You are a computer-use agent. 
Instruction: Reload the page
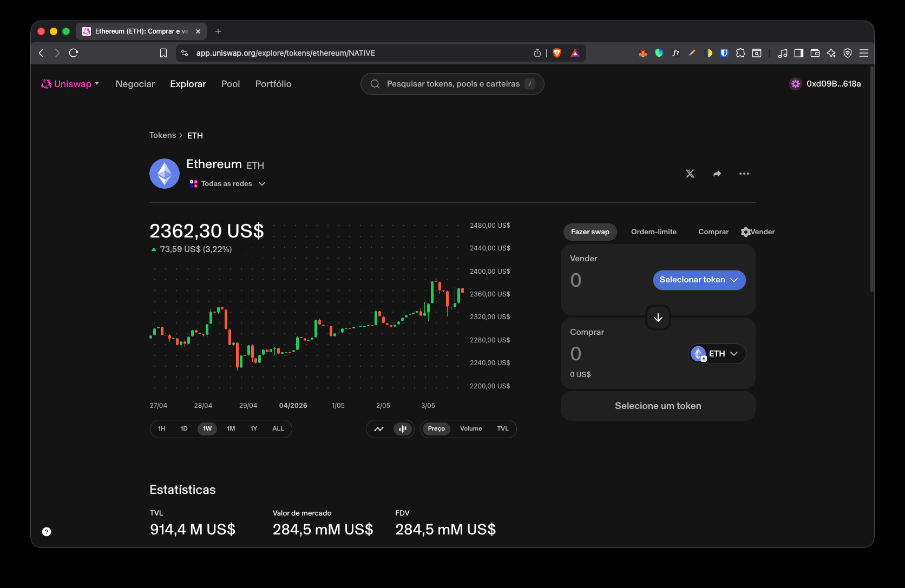click(74, 53)
